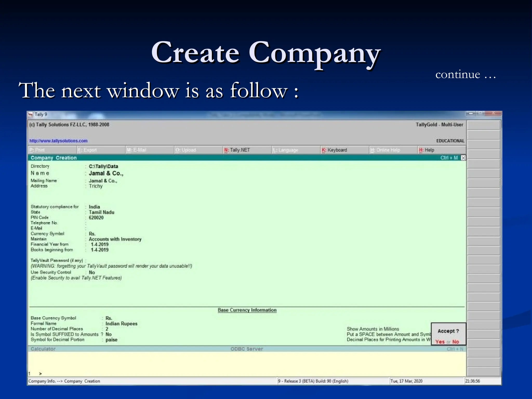Image resolution: width=532 pixels, height=399 pixels.
Task: Choose Yes in the Accept prompt
Action: [x=440, y=342]
